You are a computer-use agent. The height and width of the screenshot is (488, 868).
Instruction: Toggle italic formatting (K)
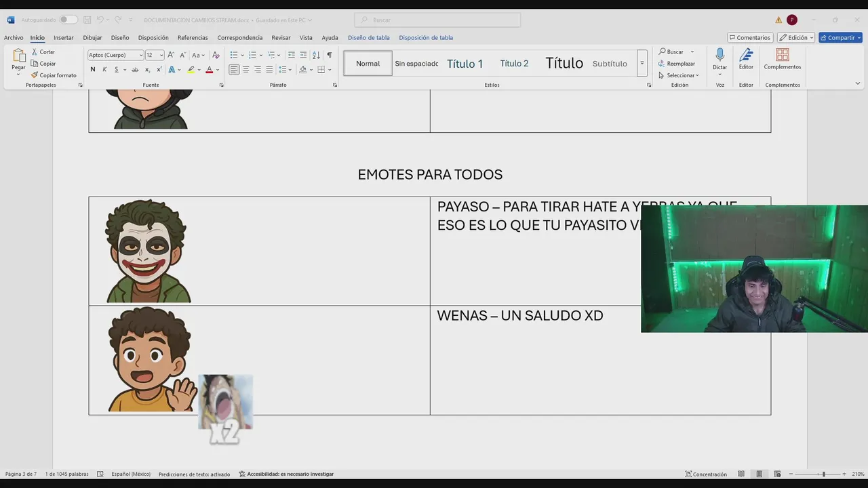pos(104,69)
